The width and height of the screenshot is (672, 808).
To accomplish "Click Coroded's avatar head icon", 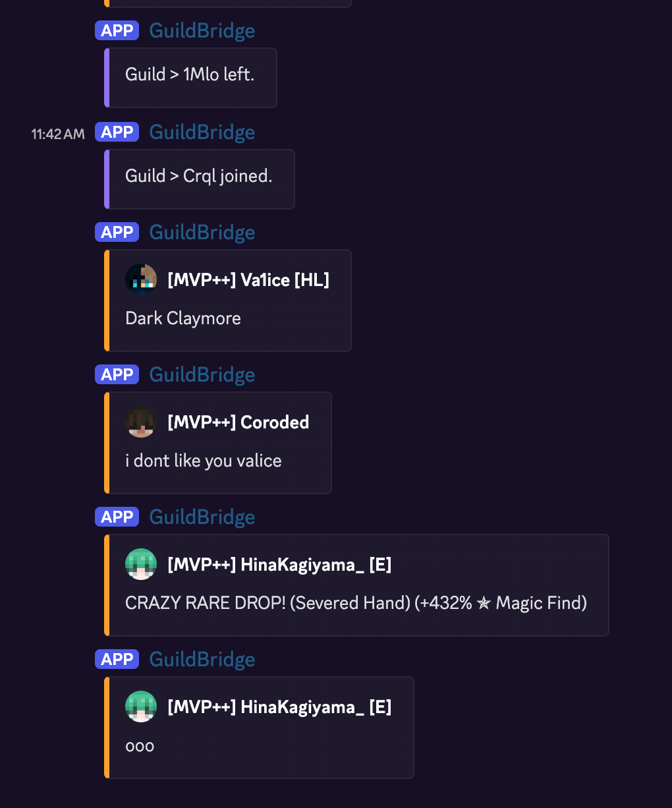I will (141, 422).
